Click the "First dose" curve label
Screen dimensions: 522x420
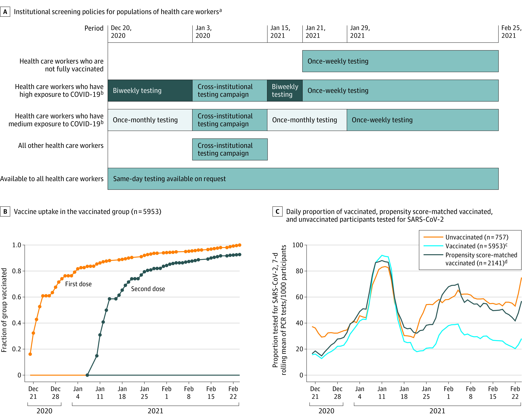pos(78,284)
